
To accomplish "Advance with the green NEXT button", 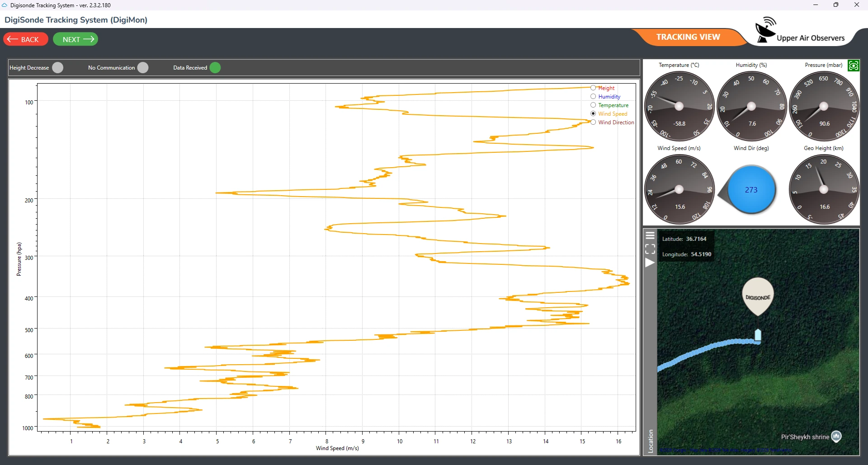I will pos(75,39).
